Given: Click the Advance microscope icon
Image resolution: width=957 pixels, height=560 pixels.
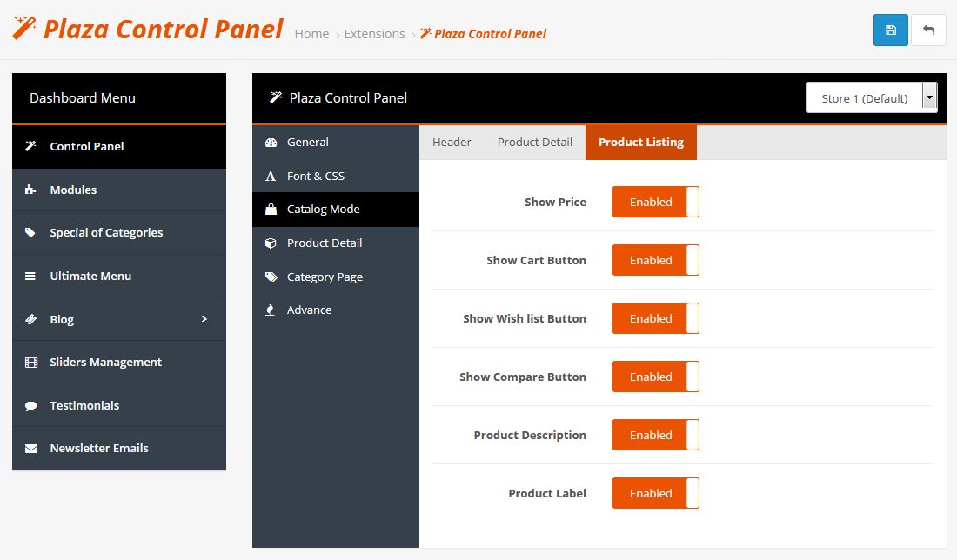Looking at the screenshot, I should coord(270,310).
